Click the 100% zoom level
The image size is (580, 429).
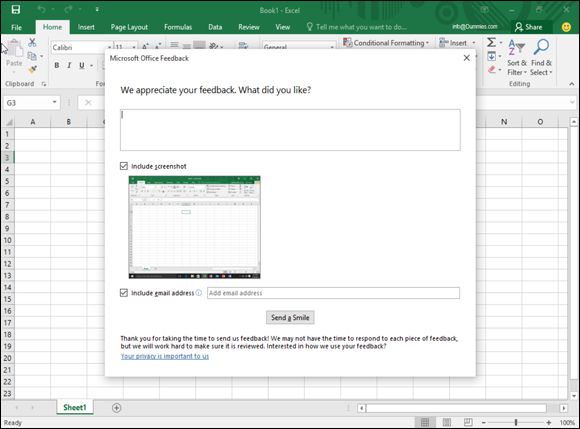[x=567, y=422]
